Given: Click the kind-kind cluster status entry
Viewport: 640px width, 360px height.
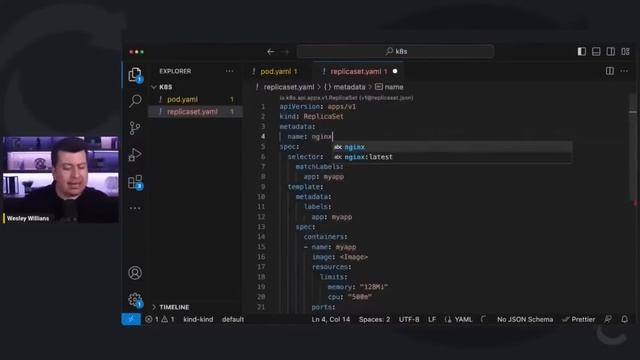Looking at the screenshot, I should click(198, 319).
